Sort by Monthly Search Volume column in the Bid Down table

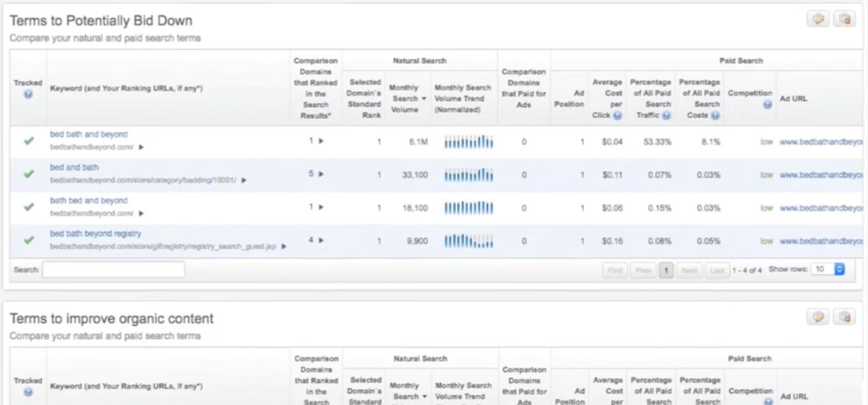click(407, 99)
